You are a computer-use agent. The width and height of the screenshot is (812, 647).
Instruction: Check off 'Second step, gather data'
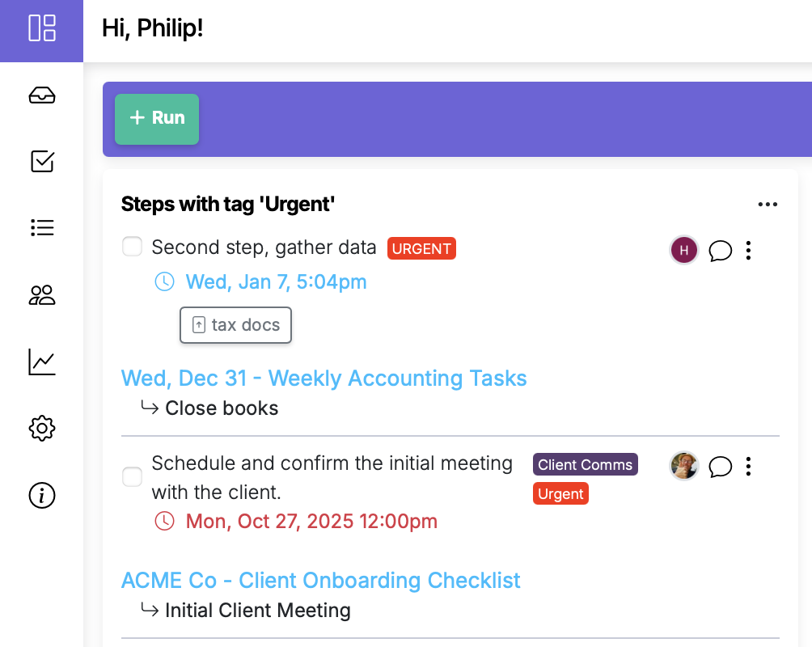pyautogui.click(x=132, y=246)
